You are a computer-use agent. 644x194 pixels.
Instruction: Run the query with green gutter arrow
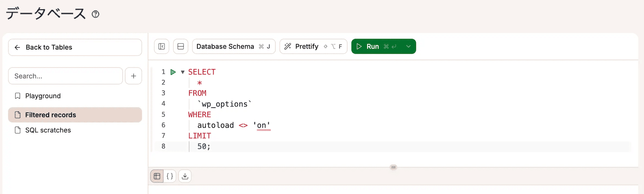point(173,72)
